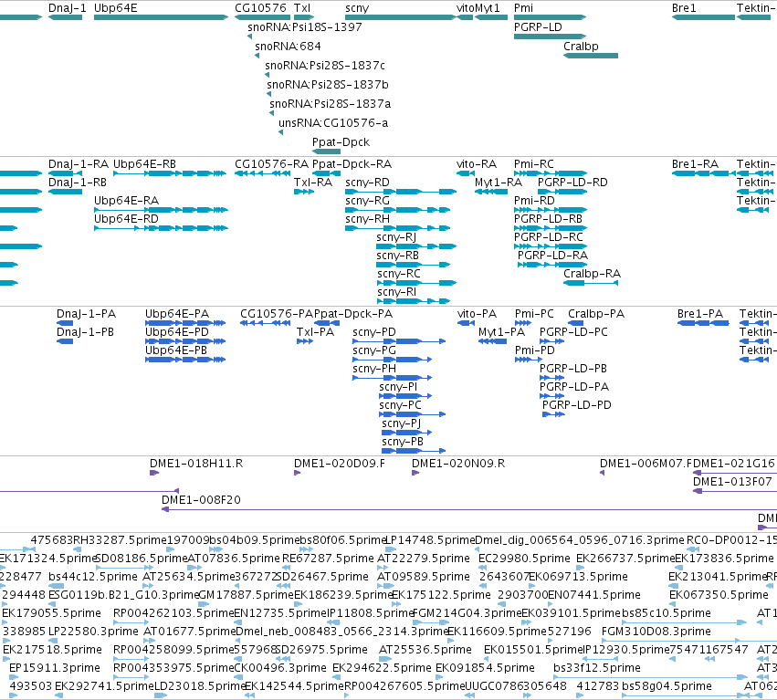Select the Ubp64E gene bar

pyautogui.click(x=161, y=17)
